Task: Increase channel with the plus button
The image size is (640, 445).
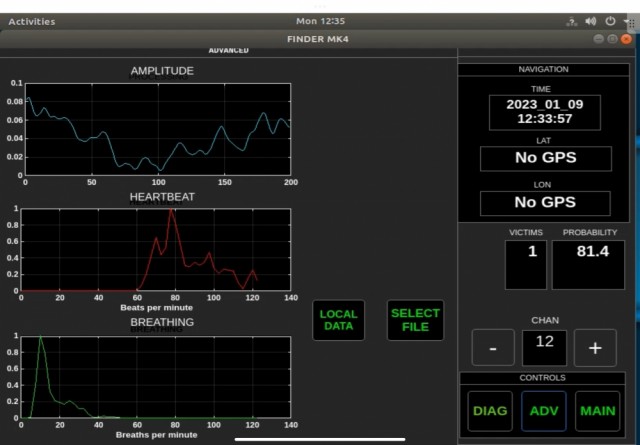Action: pos(595,348)
